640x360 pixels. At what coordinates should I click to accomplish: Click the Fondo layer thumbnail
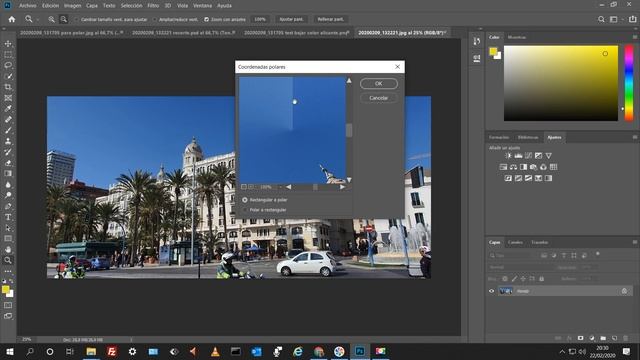pyautogui.click(x=506, y=291)
